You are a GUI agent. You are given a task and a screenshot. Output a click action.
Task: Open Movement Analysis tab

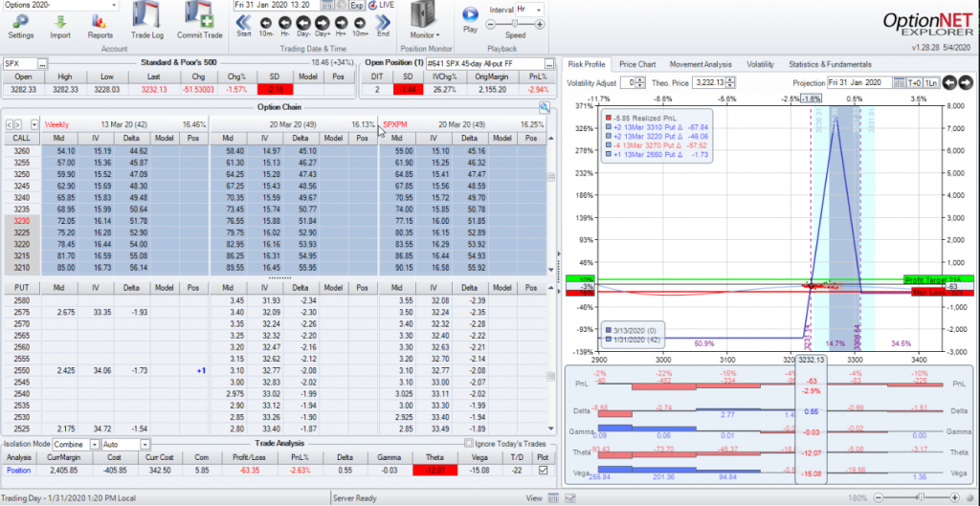(x=700, y=64)
